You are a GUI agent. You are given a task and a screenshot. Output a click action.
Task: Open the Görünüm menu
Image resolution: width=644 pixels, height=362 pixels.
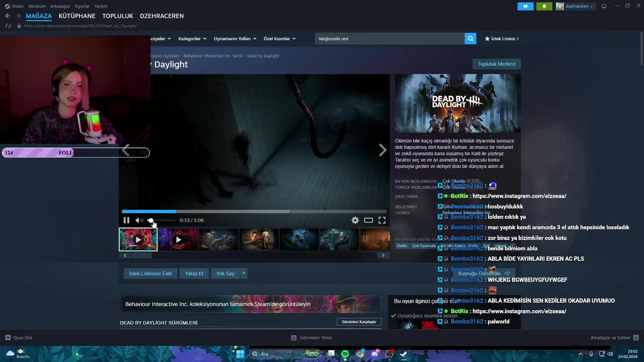[37, 6]
